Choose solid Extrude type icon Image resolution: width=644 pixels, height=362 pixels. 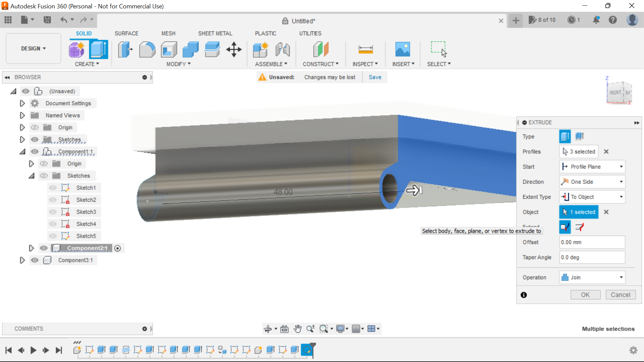[565, 136]
